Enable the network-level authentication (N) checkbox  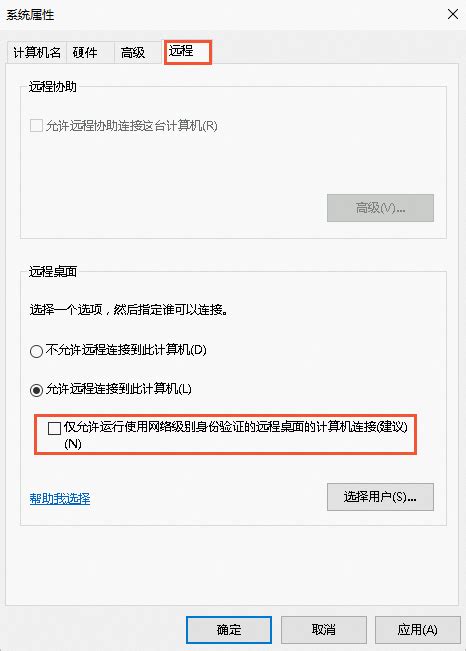tap(54, 428)
